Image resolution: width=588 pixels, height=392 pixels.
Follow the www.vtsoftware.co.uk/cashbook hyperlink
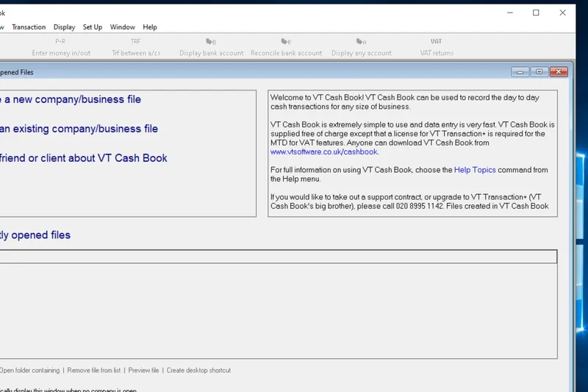pos(323,152)
